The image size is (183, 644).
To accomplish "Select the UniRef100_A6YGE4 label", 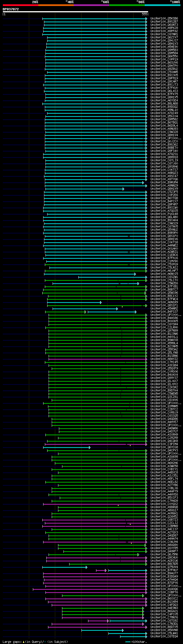I will pos(164,101).
